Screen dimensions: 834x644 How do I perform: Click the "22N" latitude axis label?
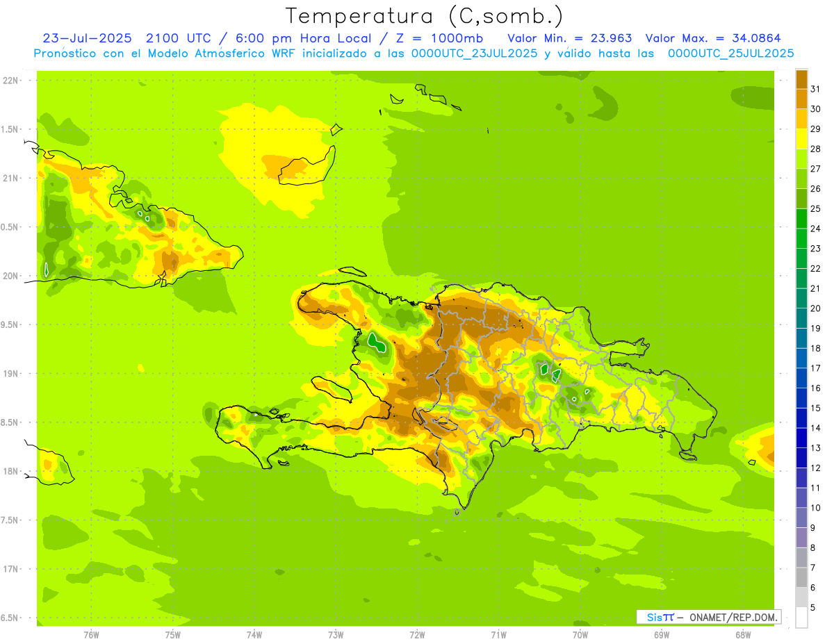(x=10, y=81)
